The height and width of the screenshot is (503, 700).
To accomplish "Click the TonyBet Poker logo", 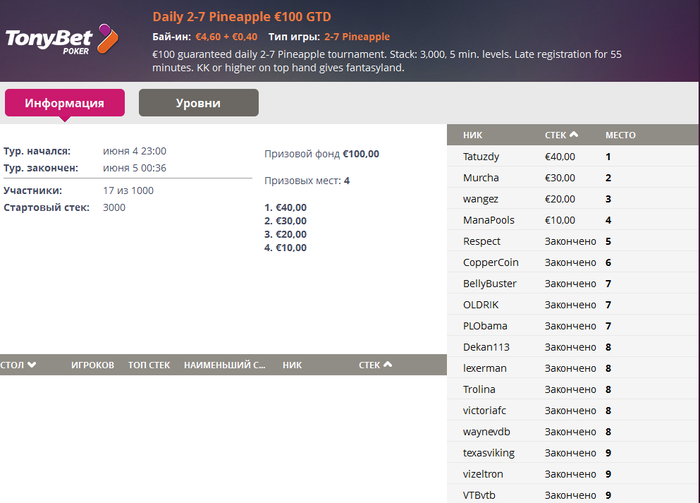I will [62, 39].
